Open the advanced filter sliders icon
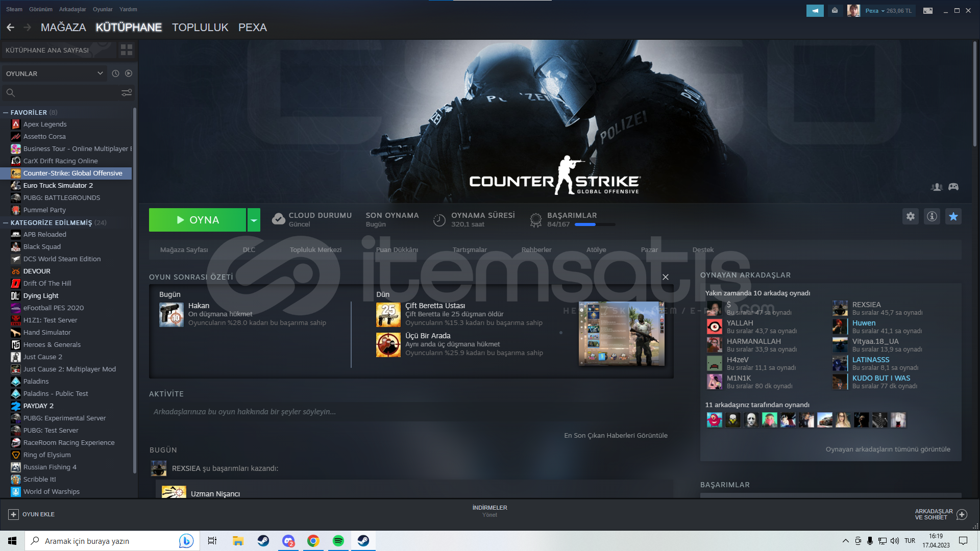Image resolution: width=980 pixels, height=551 pixels. 126,92
